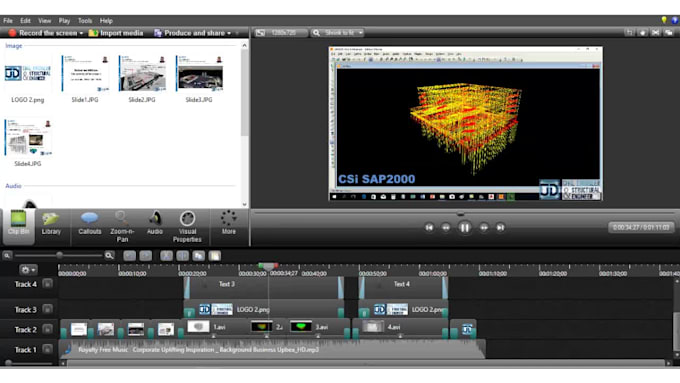Click the track height slider handle under Track 1
680x383 pixels.
click(x=8, y=363)
